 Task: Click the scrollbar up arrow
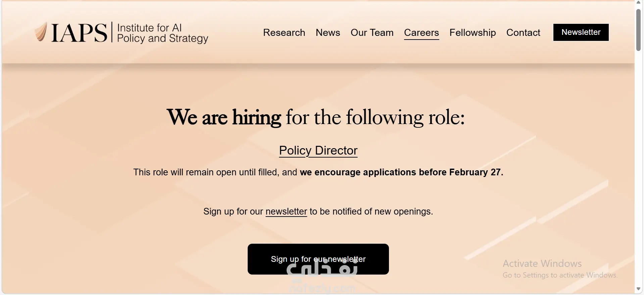tap(638, 2)
